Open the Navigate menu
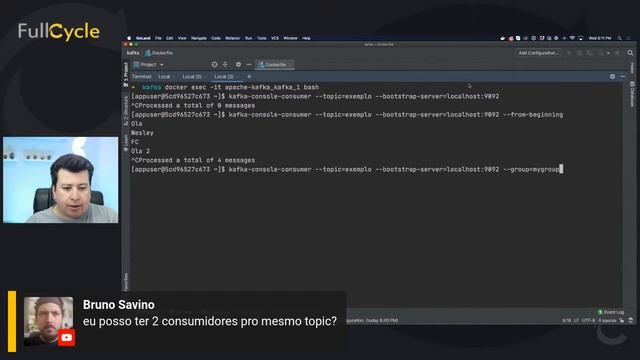Screen dimensions: 640x360 (199, 38)
